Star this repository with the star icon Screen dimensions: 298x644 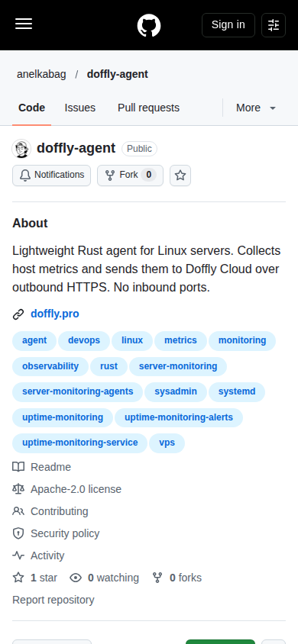click(180, 175)
